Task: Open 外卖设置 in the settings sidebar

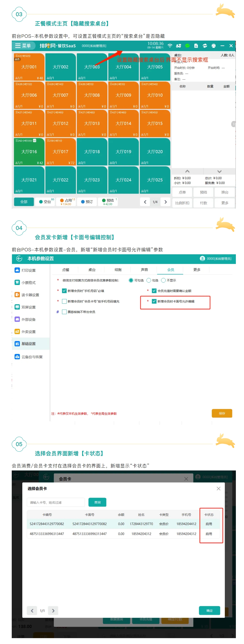Action: pyautogui.click(x=25, y=331)
